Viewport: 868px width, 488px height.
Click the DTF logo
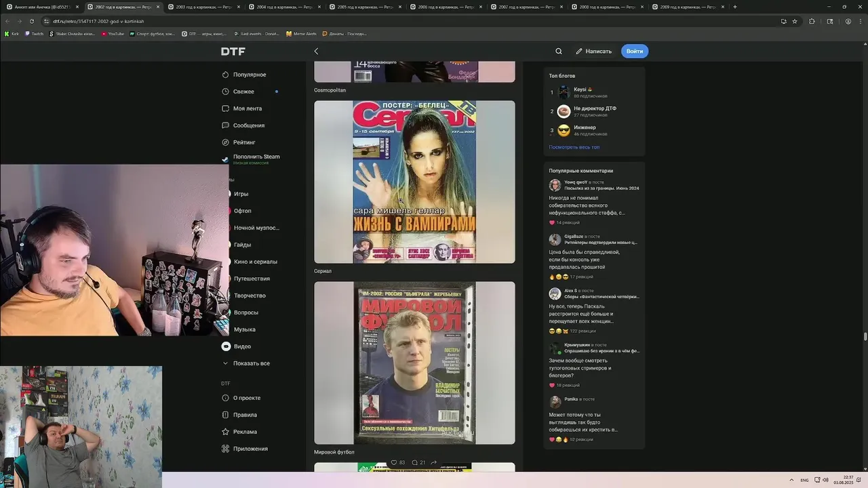point(233,52)
